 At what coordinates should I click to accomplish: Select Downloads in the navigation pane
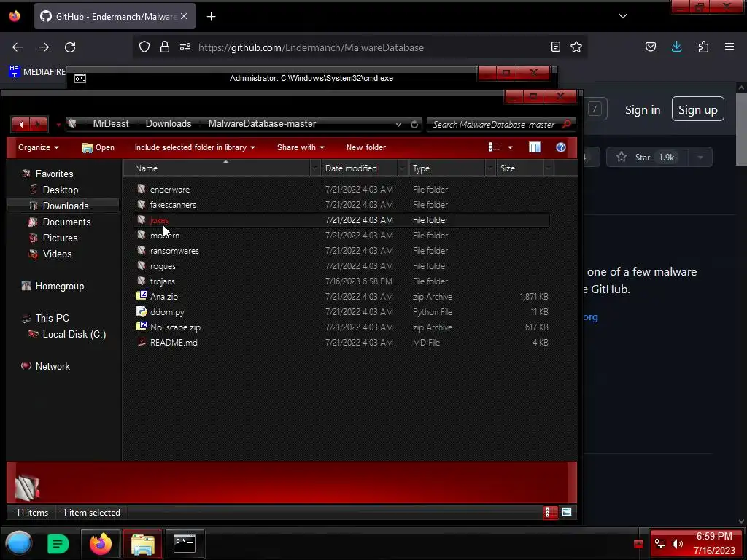(66, 206)
